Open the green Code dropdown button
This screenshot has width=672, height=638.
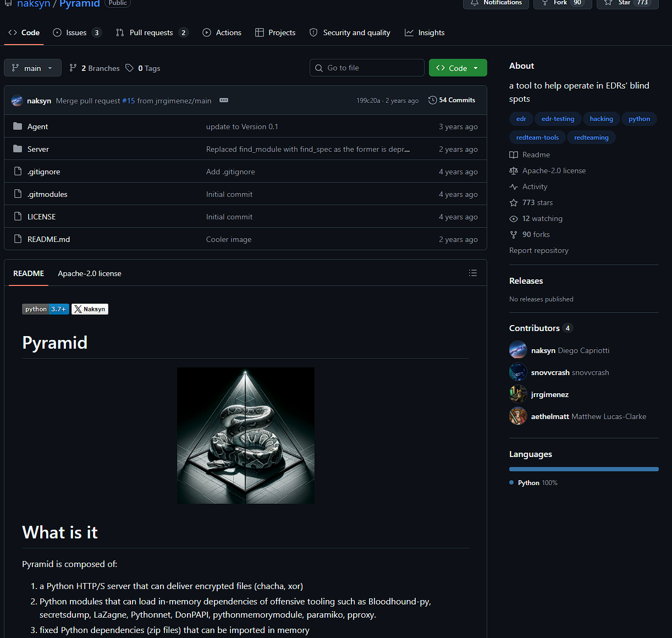pyautogui.click(x=458, y=68)
